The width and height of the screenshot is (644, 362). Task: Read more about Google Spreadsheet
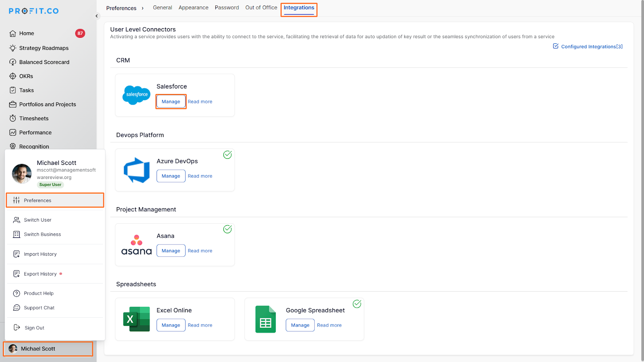[329, 325]
